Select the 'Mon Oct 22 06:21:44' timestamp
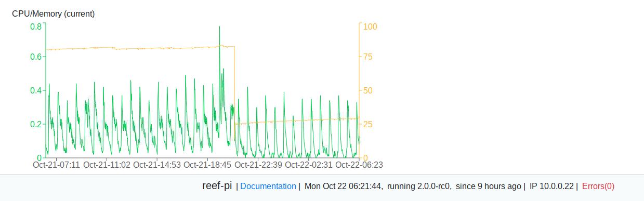 click(x=344, y=186)
